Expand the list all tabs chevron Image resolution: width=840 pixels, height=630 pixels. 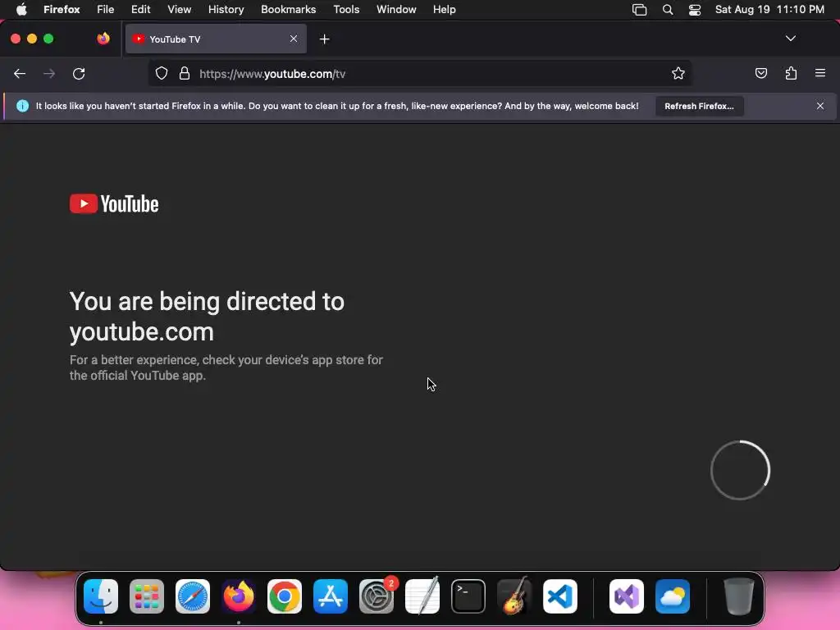point(790,39)
